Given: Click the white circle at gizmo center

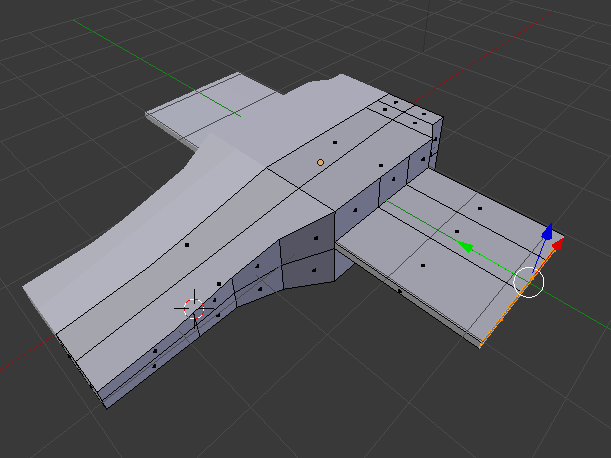Looking at the screenshot, I should click(528, 282).
